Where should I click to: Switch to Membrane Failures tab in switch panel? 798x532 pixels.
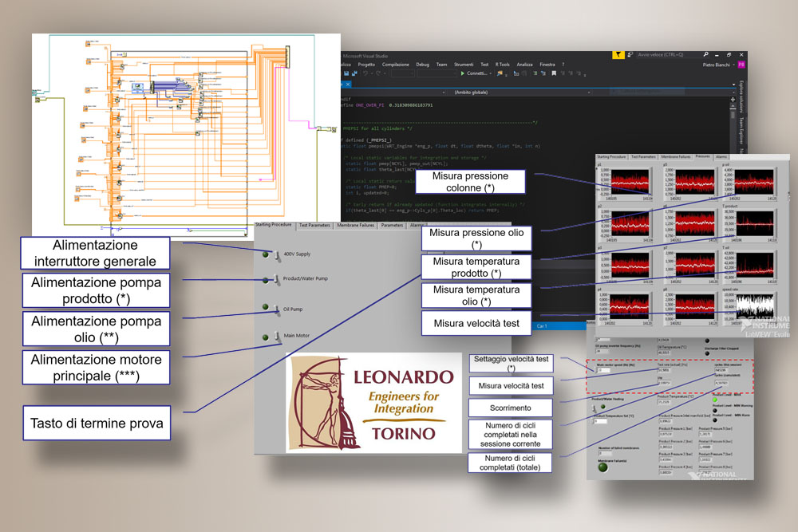(x=355, y=225)
